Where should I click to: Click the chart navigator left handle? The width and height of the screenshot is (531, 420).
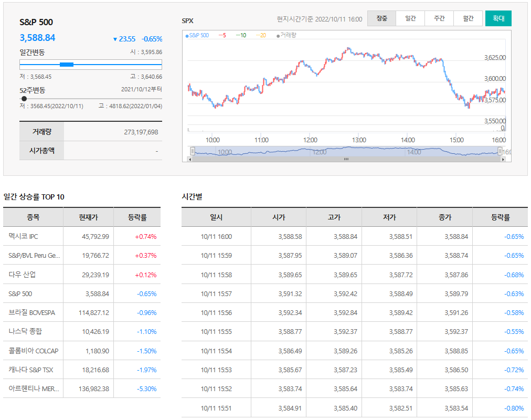click(x=193, y=151)
